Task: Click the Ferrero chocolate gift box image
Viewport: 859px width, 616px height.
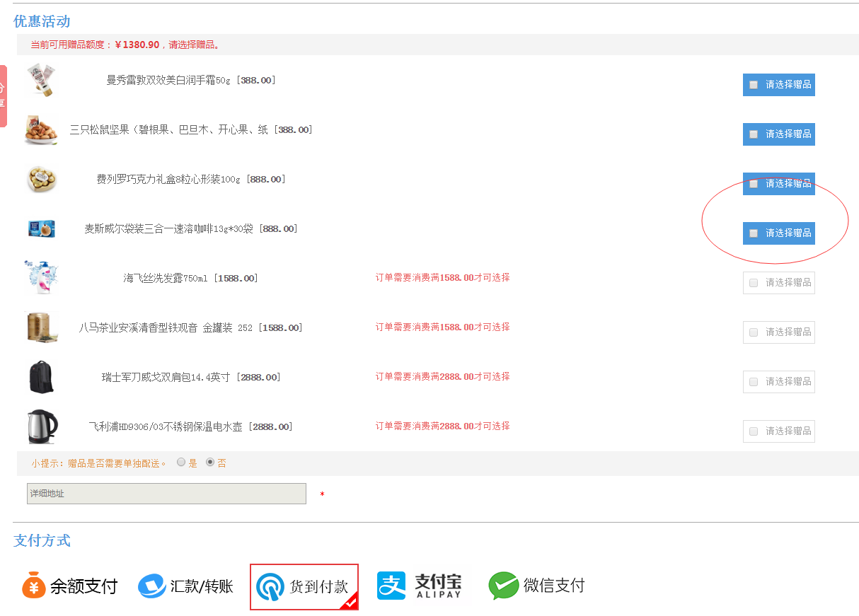Action: (41, 179)
